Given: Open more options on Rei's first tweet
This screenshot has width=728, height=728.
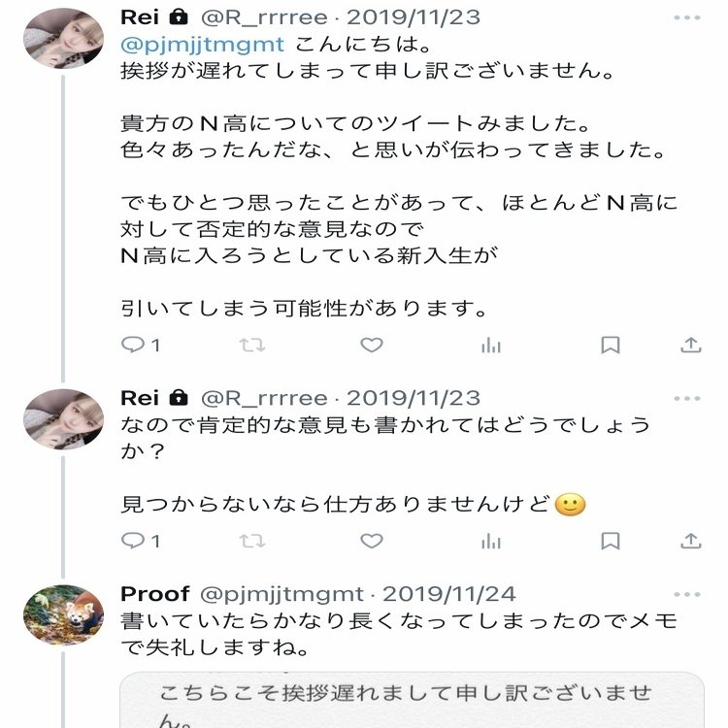Looking at the screenshot, I should pyautogui.click(x=687, y=18).
